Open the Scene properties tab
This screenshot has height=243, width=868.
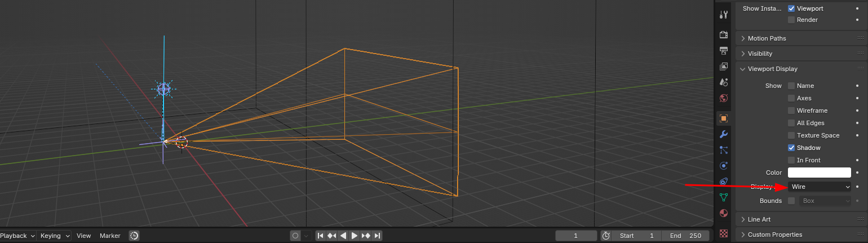(x=724, y=82)
